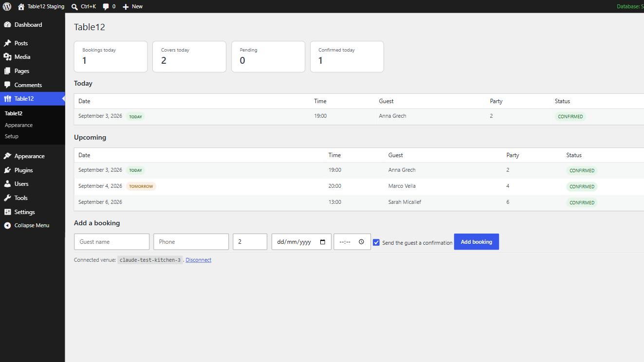Click the time entry field
The height and width of the screenshot is (362, 644).
click(x=352, y=242)
